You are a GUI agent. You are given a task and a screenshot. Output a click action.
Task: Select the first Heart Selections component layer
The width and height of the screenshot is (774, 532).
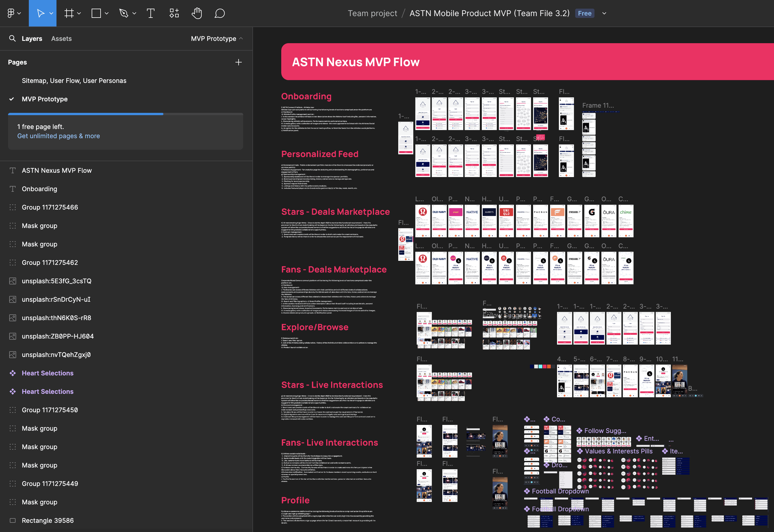tap(47, 373)
